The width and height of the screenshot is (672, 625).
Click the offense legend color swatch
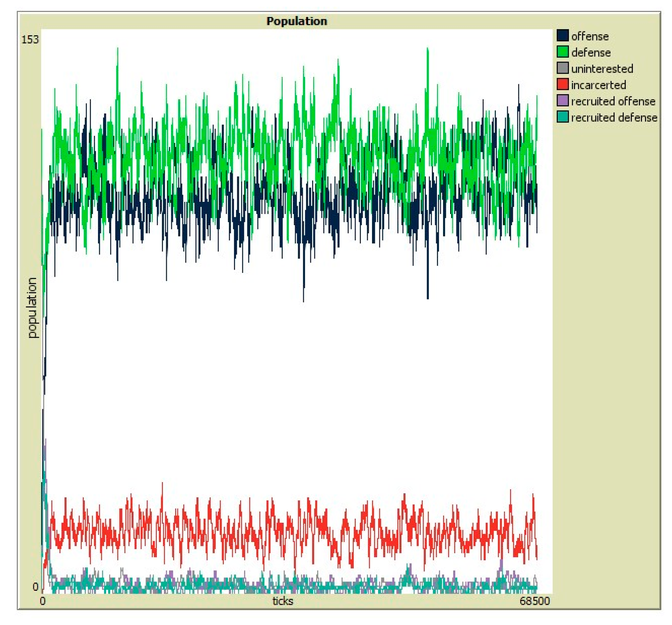(563, 36)
